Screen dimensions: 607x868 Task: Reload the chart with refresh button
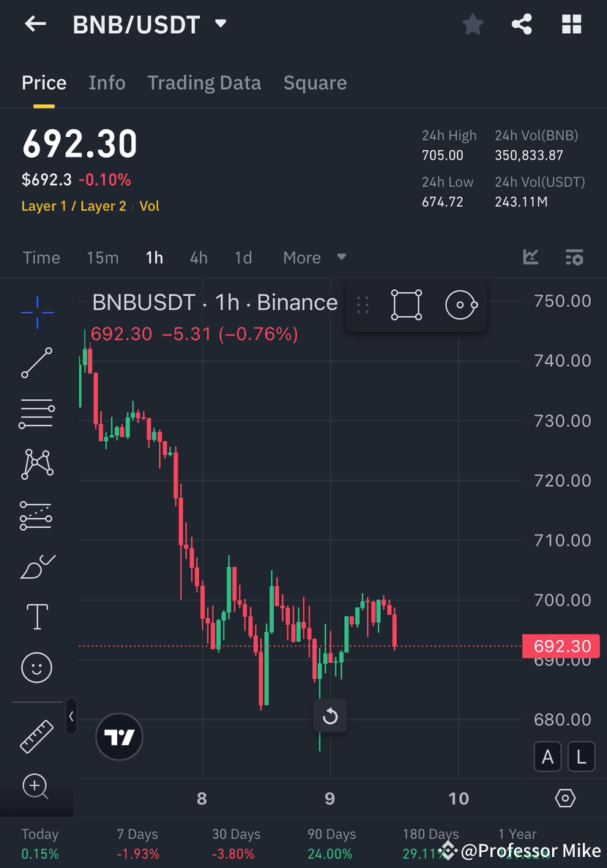(330, 716)
